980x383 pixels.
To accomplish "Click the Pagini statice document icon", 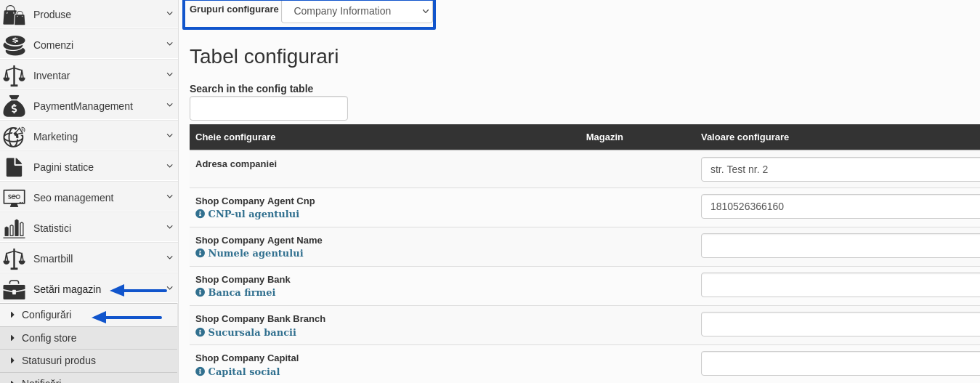I will pos(14,167).
